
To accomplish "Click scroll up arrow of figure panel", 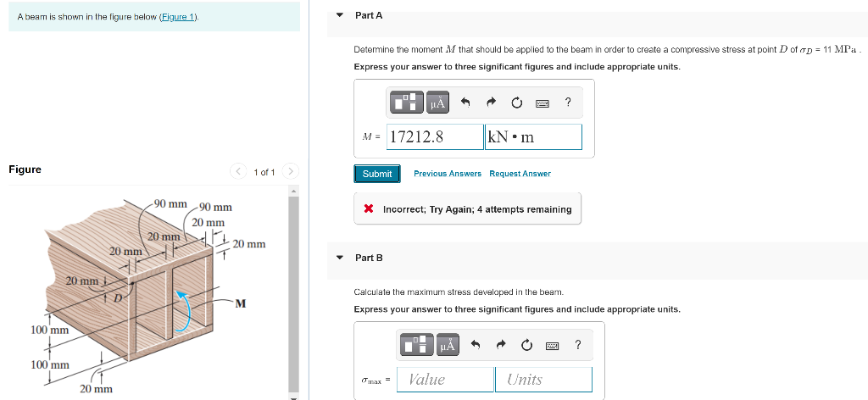I will coord(294,191).
